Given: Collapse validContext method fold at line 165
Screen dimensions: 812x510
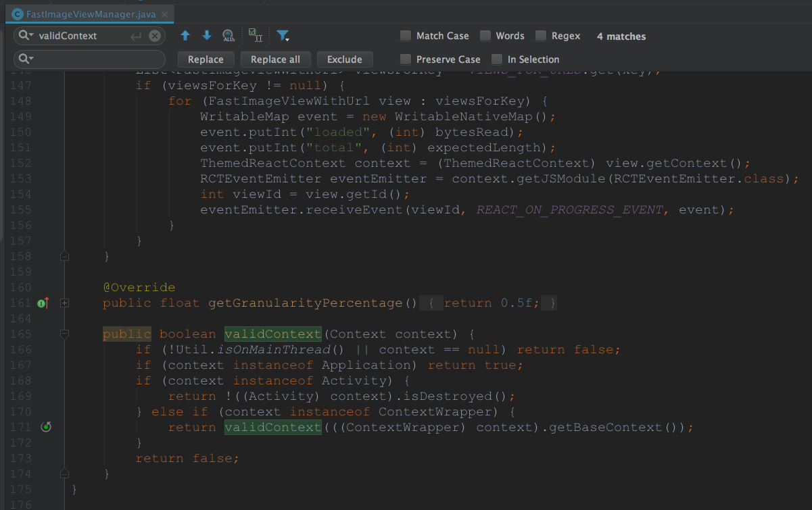Looking at the screenshot, I should tap(64, 334).
